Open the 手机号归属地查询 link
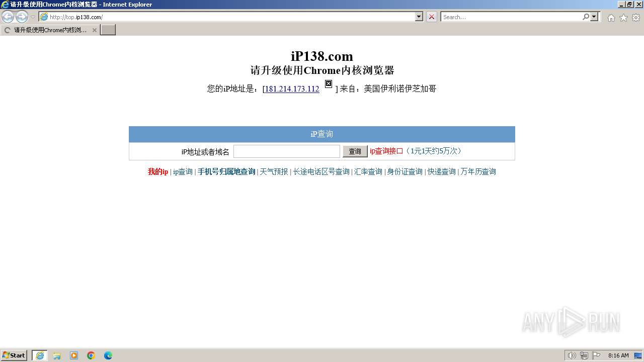Image resolution: width=644 pixels, height=362 pixels. 226,172
